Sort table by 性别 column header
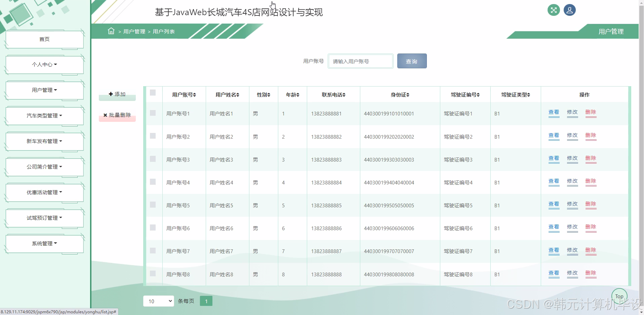This screenshot has width=644, height=315. 264,95
